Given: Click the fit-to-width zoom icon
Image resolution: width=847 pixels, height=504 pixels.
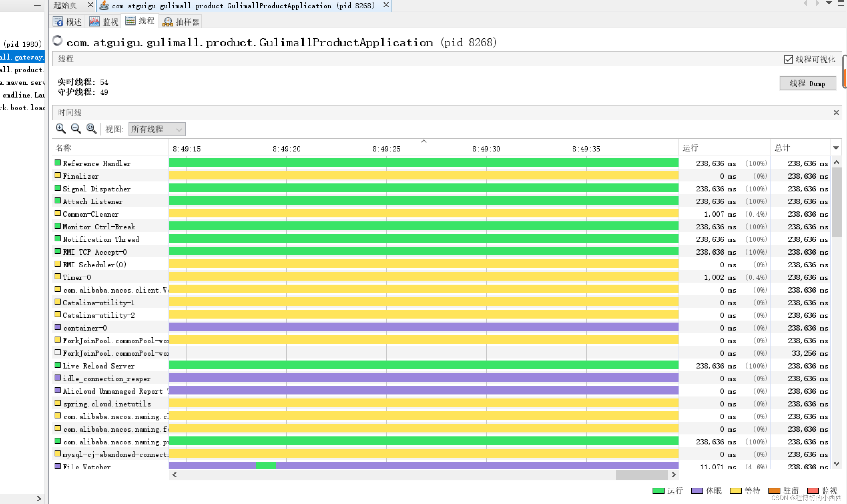Looking at the screenshot, I should pyautogui.click(x=91, y=129).
